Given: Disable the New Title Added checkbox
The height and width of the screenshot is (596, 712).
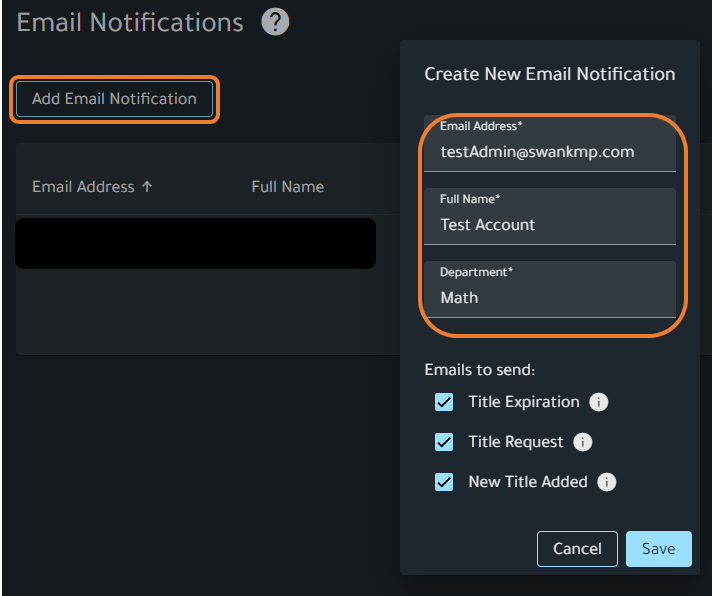Looking at the screenshot, I should click(x=444, y=482).
